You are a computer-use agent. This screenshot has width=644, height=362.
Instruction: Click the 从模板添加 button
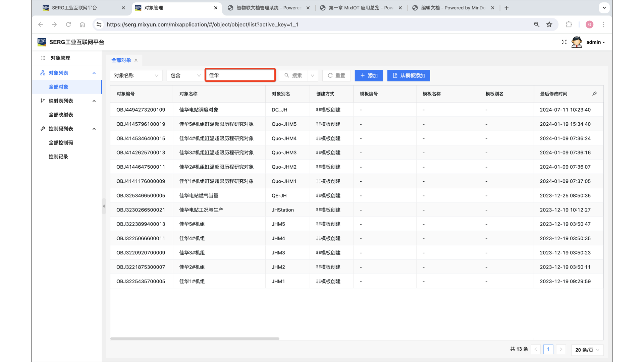point(409,75)
